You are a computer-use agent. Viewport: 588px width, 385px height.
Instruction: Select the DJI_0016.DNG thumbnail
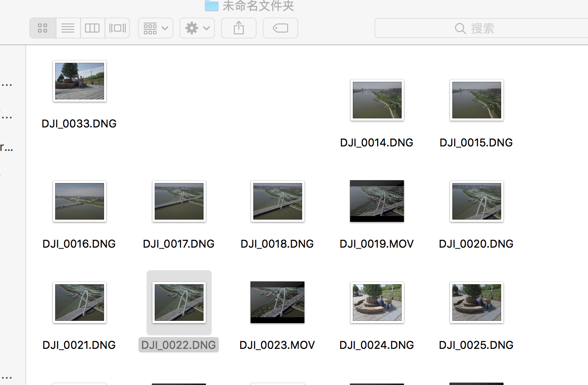80,201
